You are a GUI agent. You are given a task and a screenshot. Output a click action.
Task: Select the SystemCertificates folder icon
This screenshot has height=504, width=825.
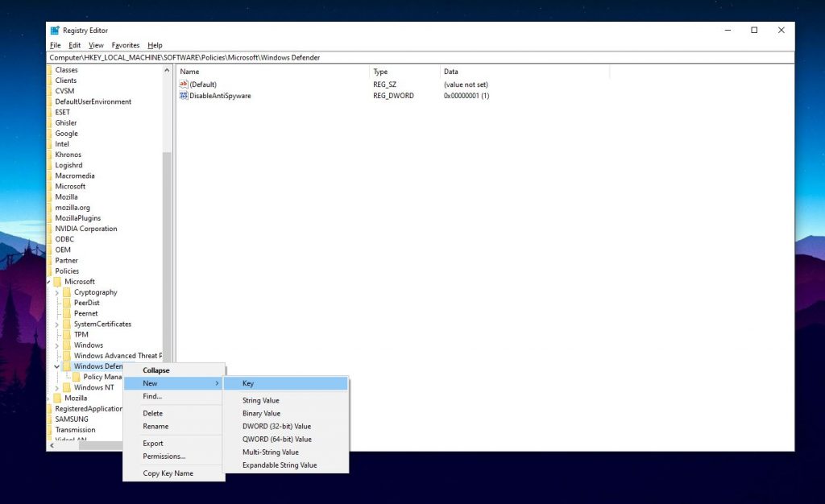tap(67, 324)
